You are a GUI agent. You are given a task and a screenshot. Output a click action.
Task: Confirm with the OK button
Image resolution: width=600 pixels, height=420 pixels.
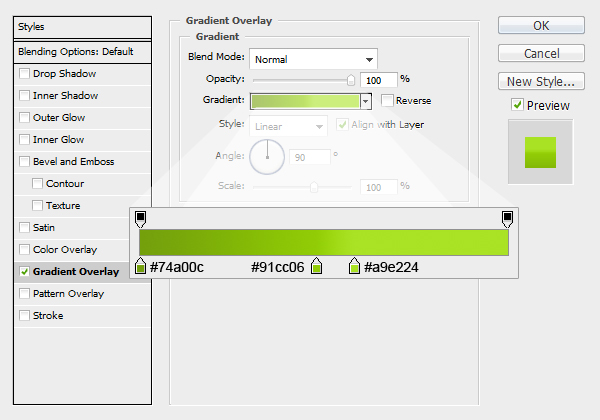(x=541, y=25)
